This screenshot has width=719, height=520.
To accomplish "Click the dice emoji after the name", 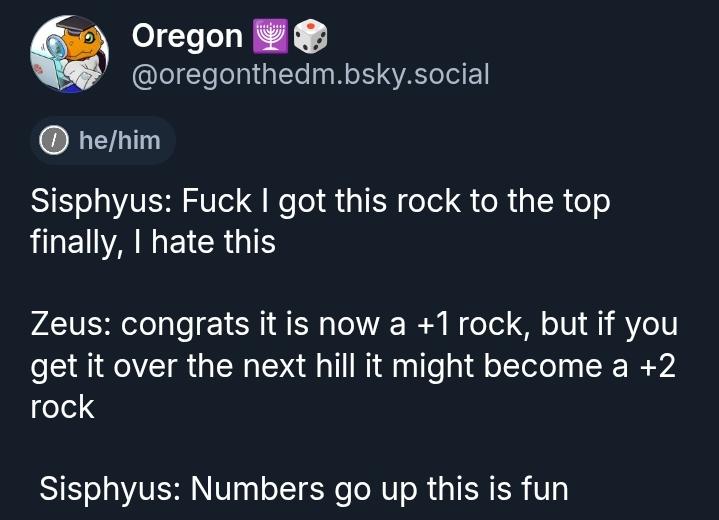I will (310, 37).
